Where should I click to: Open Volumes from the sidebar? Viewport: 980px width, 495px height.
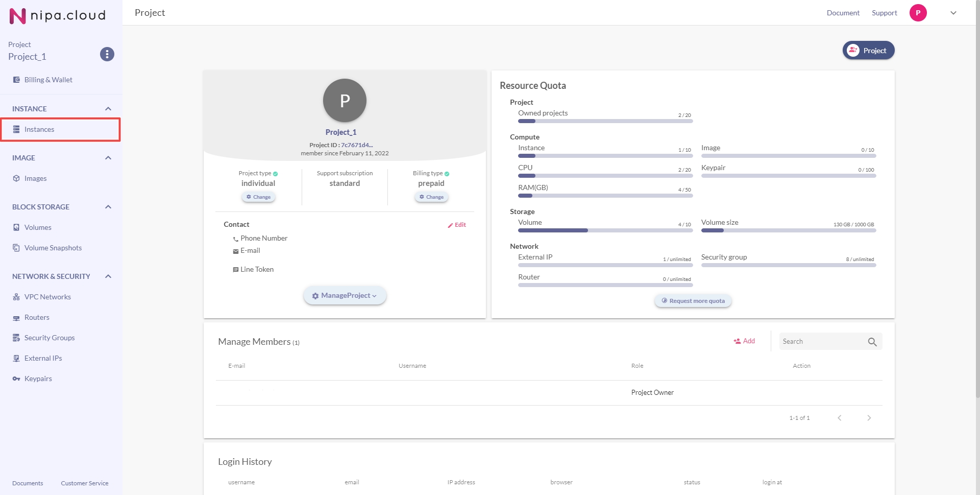coord(38,227)
